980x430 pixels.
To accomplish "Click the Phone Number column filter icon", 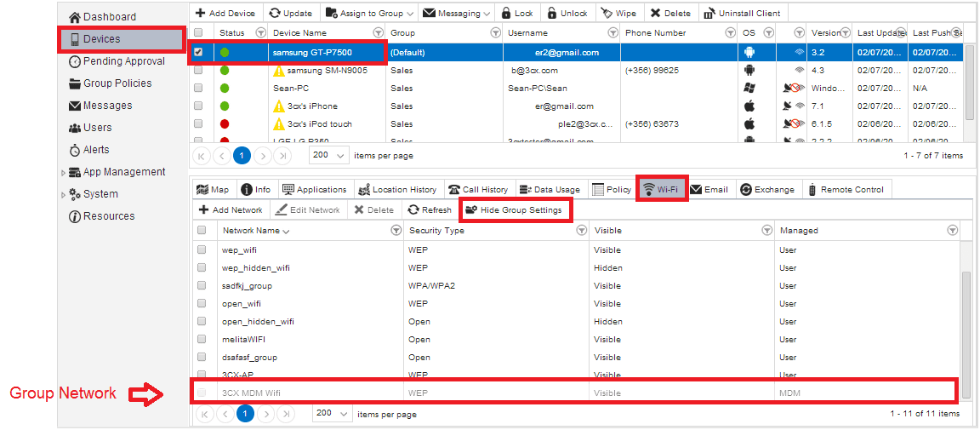I will pyautogui.click(x=729, y=32).
